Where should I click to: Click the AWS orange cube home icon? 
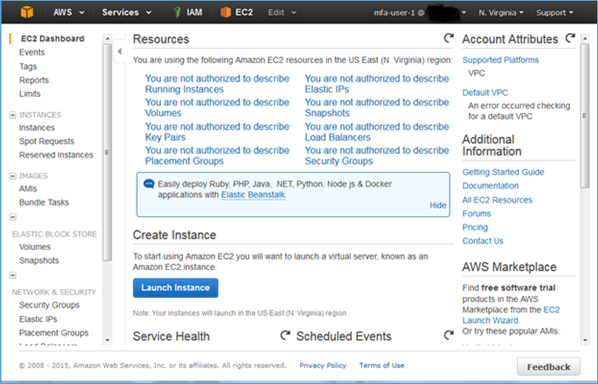pyautogui.click(x=27, y=12)
